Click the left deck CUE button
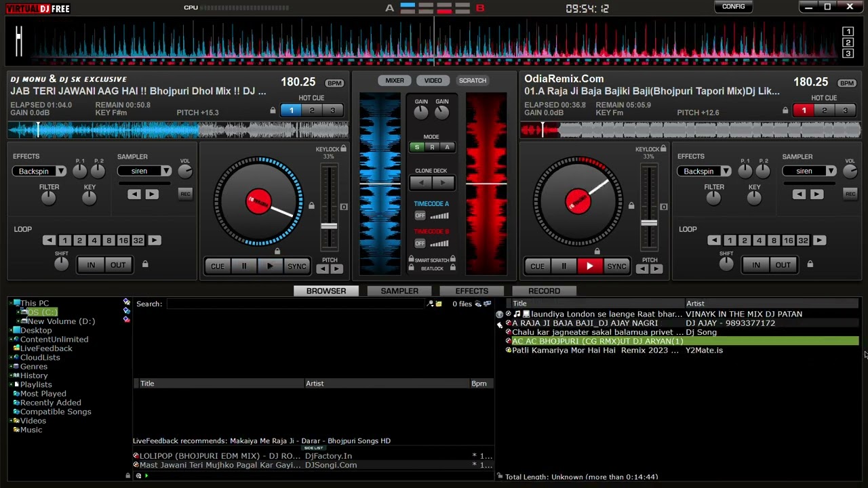The image size is (868, 488). point(218,266)
